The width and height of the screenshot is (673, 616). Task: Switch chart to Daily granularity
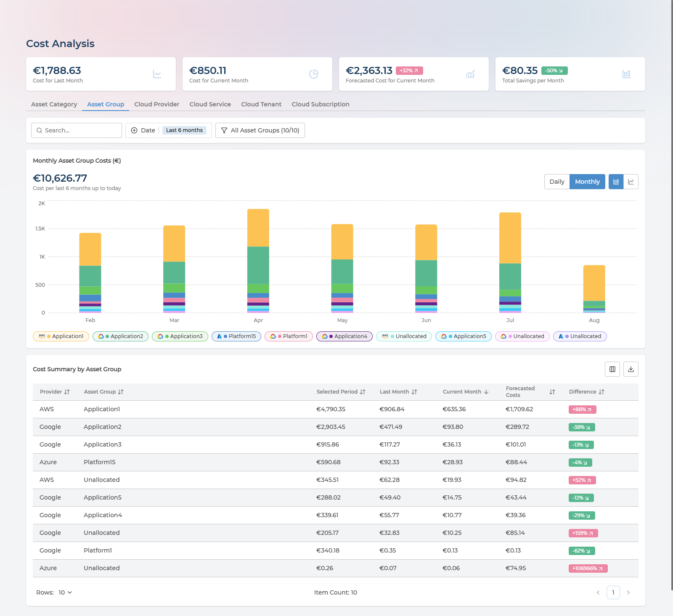[557, 182]
